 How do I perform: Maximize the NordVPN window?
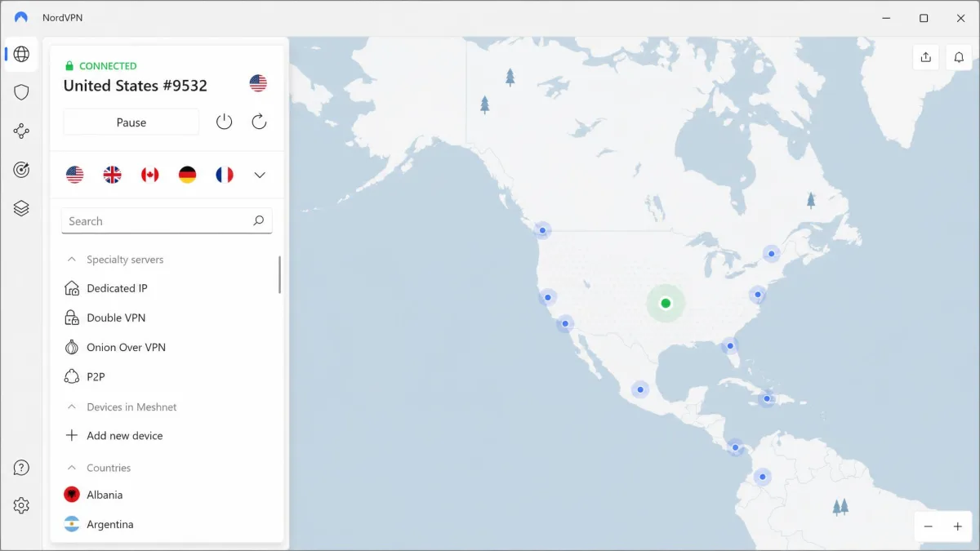924,18
